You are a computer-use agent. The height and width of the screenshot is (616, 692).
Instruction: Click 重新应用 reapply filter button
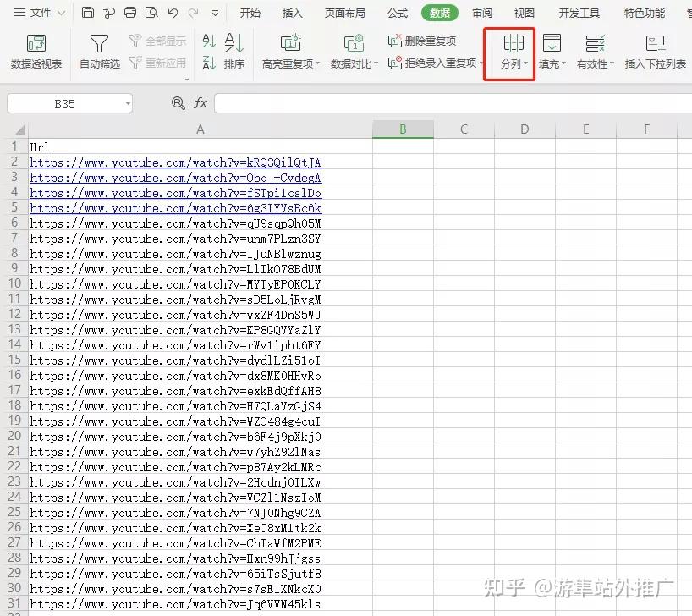point(157,63)
